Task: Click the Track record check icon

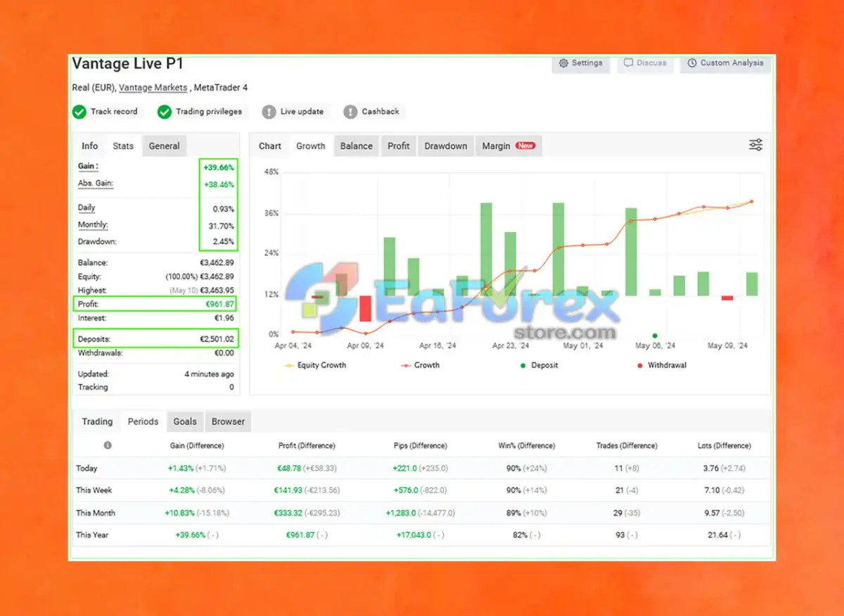Action: 80,112
